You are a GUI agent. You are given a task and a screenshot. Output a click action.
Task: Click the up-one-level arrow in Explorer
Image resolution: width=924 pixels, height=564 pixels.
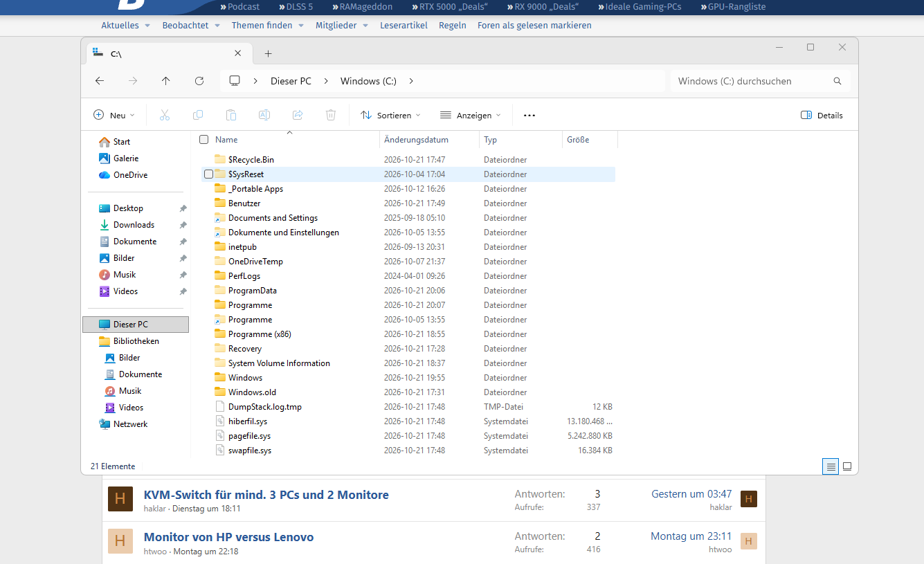click(x=166, y=81)
